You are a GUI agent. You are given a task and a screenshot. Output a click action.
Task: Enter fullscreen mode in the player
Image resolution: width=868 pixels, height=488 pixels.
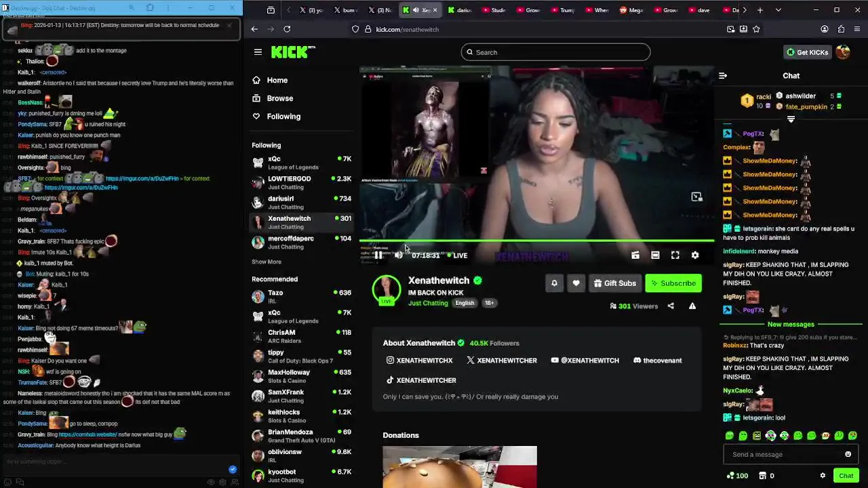pos(675,256)
